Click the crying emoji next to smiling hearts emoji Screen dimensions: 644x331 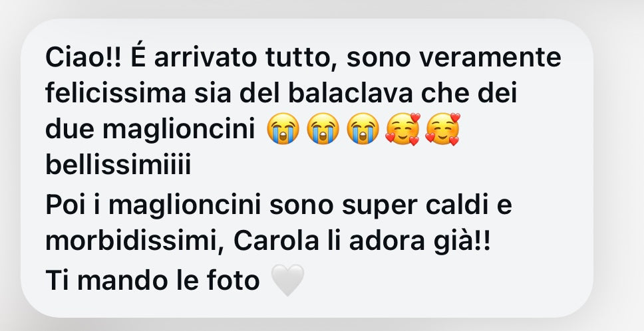coord(363,128)
